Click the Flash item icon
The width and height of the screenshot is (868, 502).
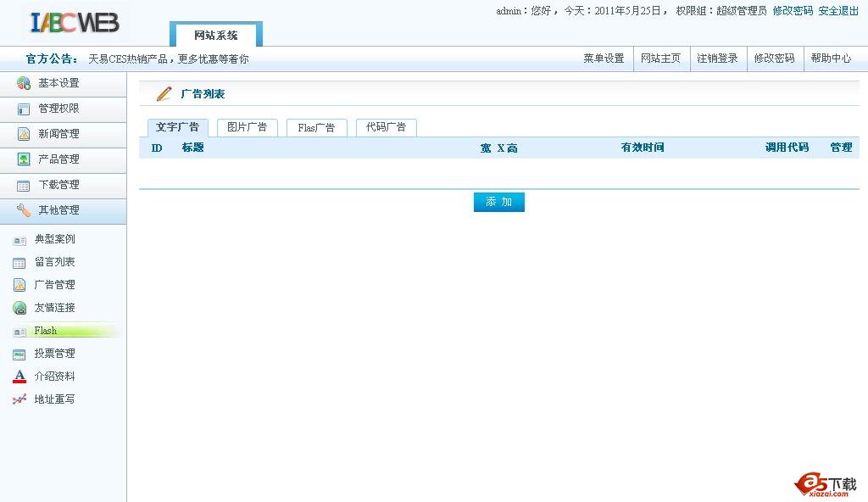coord(19,332)
